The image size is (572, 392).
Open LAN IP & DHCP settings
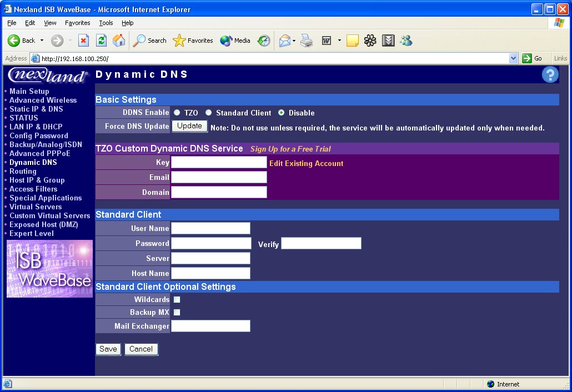[36, 127]
